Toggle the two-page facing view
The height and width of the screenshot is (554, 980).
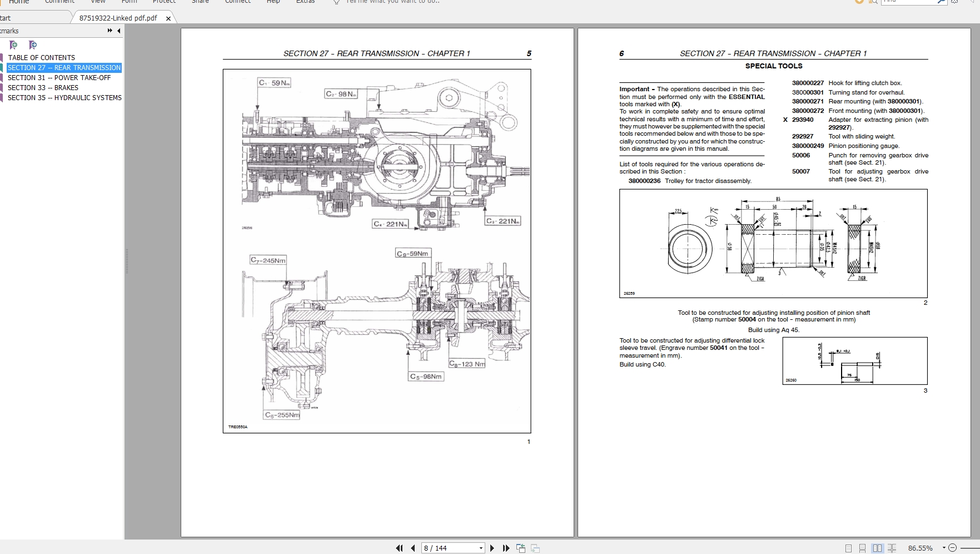(x=877, y=548)
